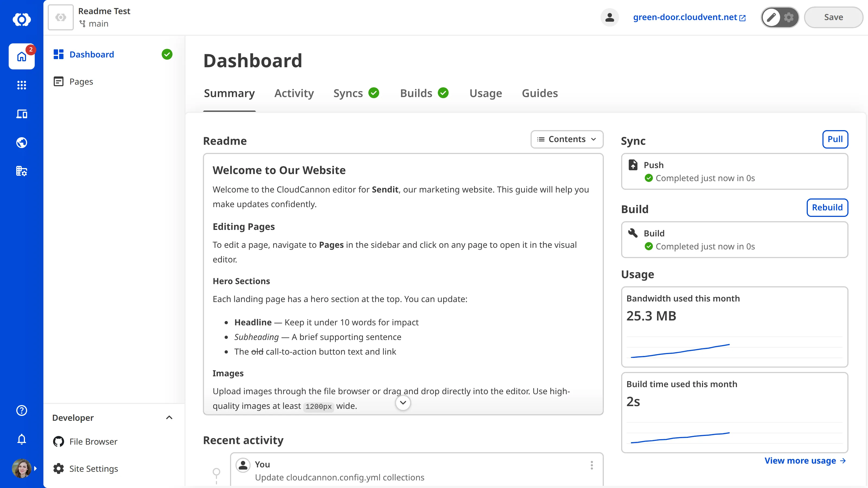Click the user profile icon in header
The image size is (868, 488).
[609, 17]
